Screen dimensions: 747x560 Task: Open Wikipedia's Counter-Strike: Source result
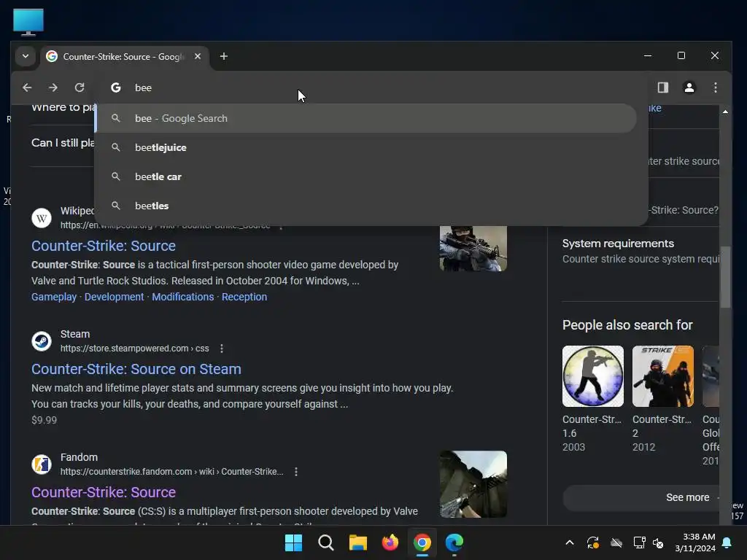tap(104, 246)
